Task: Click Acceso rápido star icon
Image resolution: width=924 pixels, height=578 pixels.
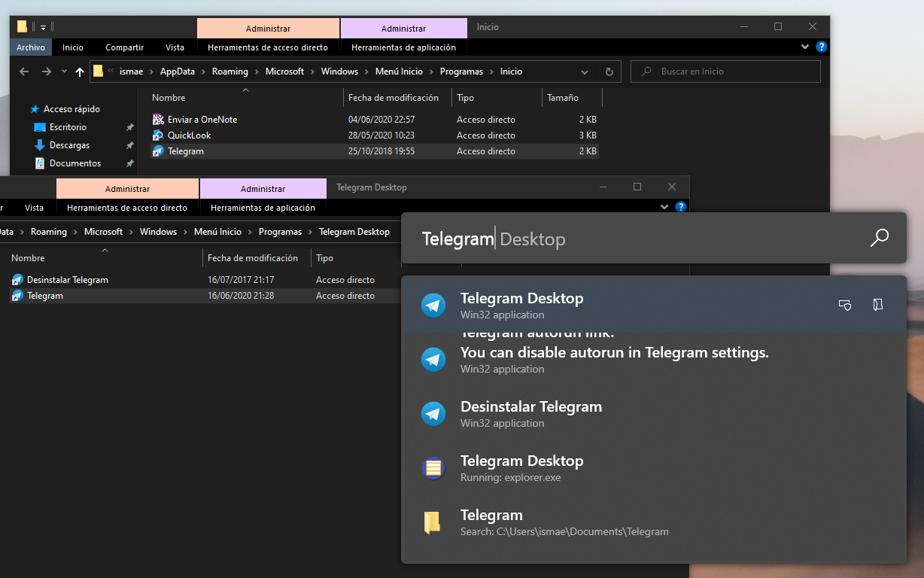Action: pos(35,109)
